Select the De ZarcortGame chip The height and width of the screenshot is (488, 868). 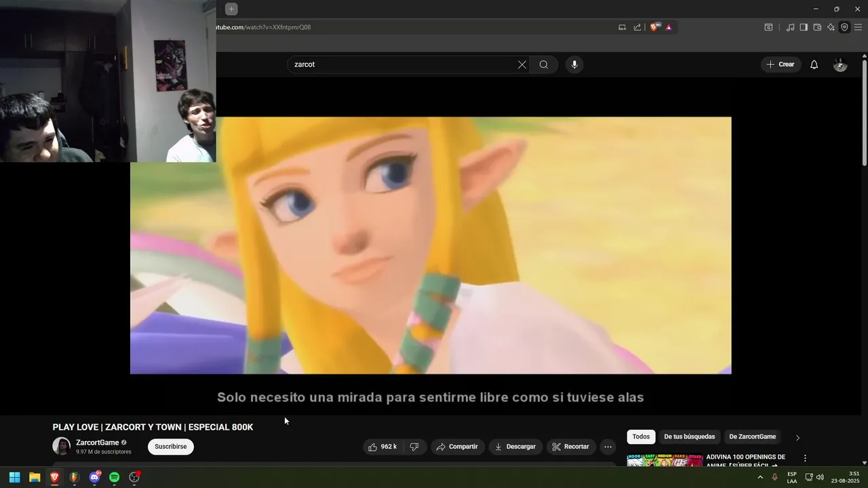coord(753,437)
